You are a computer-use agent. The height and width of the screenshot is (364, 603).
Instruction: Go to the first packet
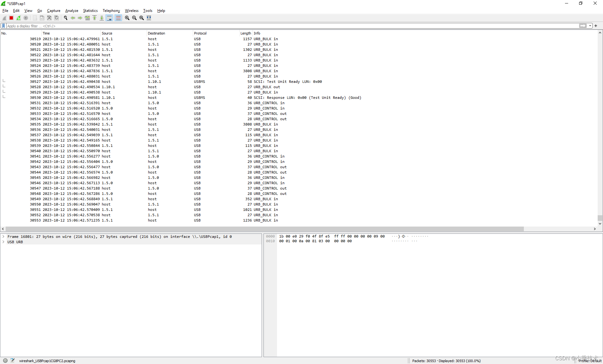pos(95,18)
